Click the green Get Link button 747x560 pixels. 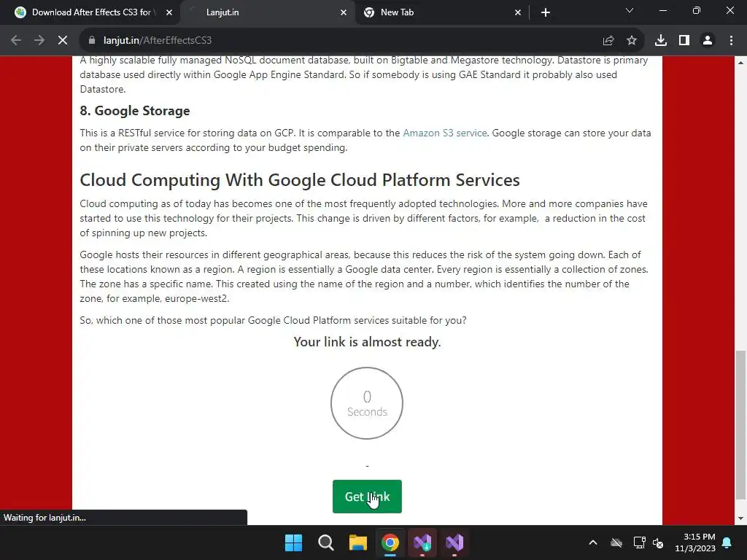tap(367, 497)
